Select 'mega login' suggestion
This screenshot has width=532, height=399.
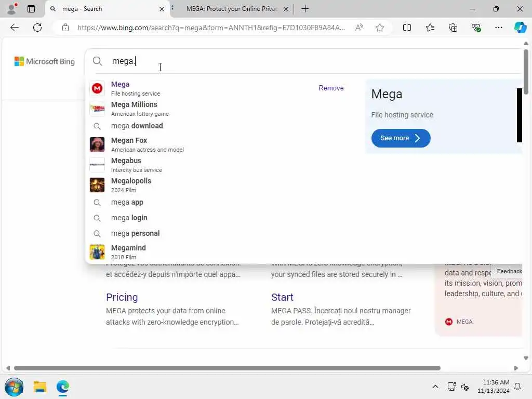(x=217, y=218)
